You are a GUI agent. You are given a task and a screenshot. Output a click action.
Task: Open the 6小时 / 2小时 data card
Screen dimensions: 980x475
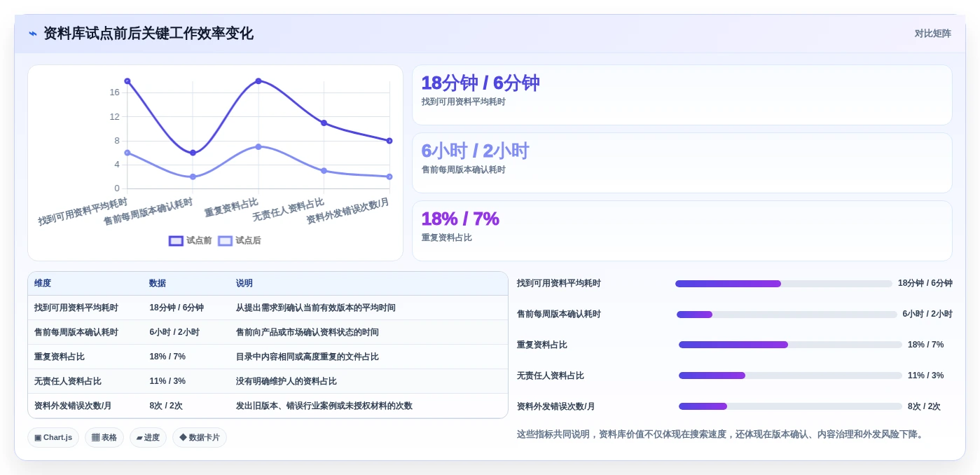coord(682,163)
